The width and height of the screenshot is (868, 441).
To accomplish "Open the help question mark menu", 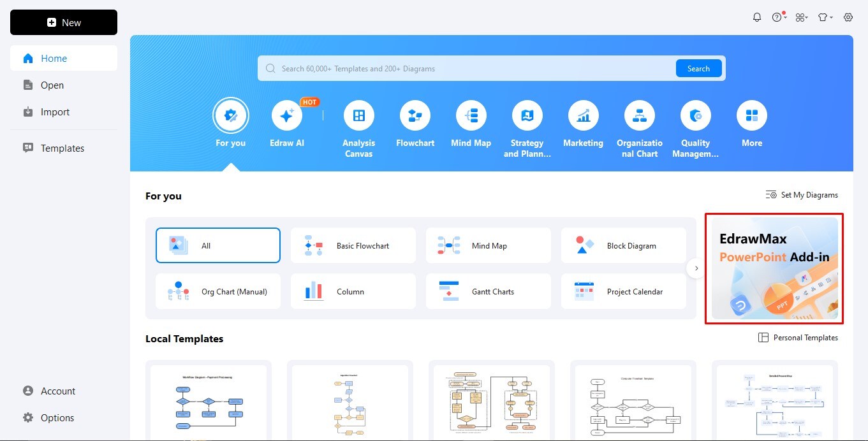I will click(x=779, y=17).
